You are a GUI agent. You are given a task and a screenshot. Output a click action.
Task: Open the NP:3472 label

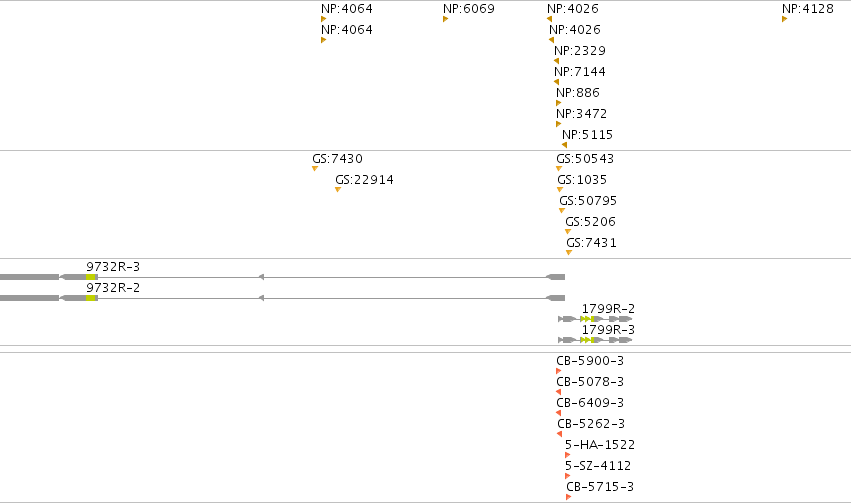coord(581,113)
